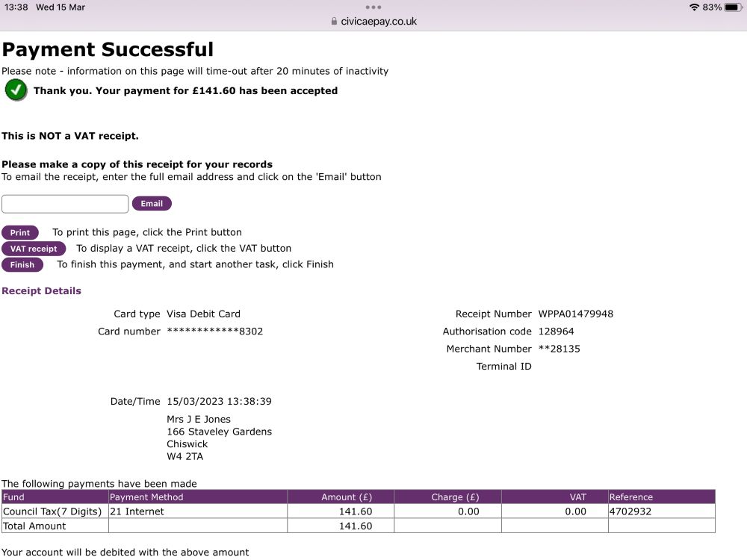This screenshot has width=747, height=560.
Task: Tap the 13:38 clock in status bar
Action: pos(16,7)
